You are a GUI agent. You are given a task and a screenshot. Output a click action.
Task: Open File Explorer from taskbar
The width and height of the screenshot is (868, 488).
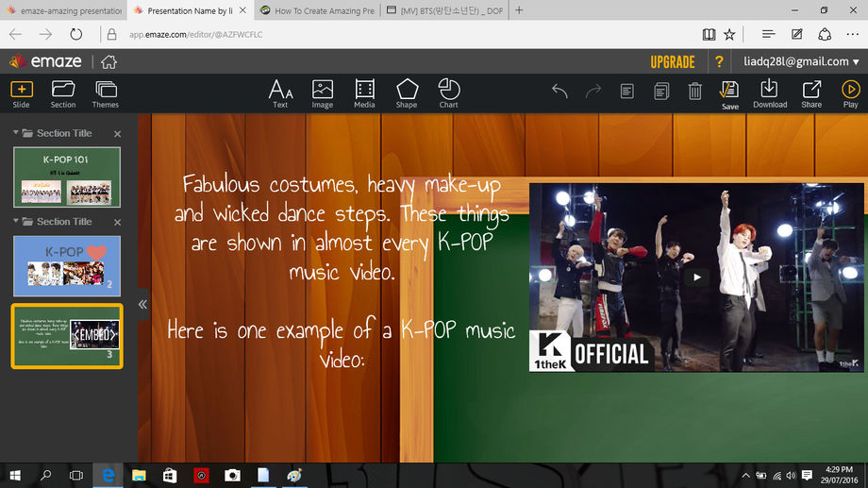139,476
